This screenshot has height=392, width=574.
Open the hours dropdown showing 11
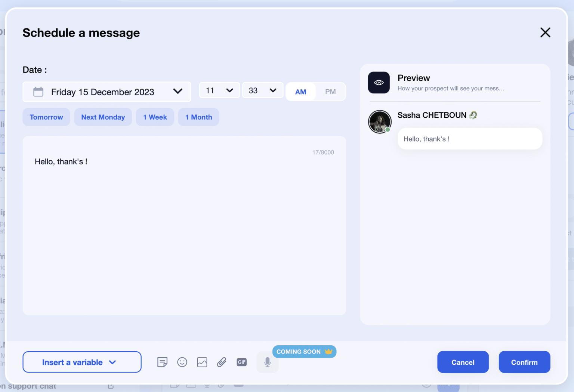click(219, 90)
